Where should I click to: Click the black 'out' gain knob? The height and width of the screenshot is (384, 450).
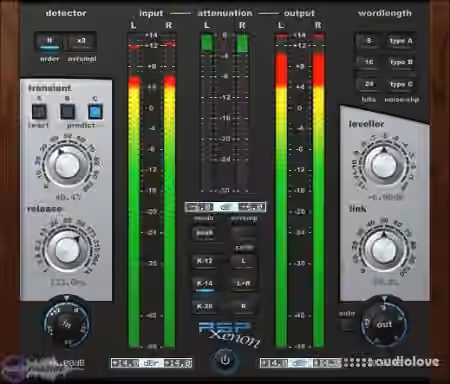[384, 324]
